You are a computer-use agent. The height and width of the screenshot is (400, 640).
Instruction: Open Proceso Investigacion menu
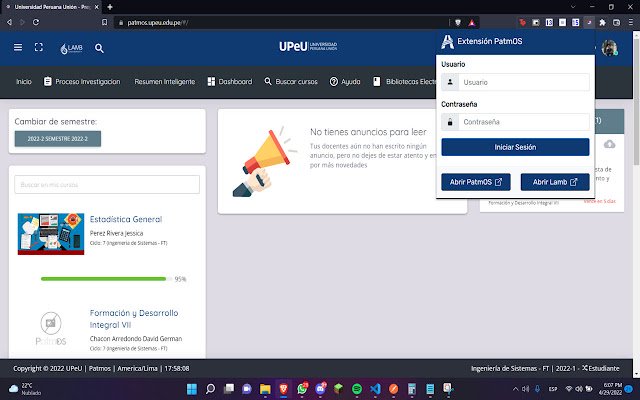[x=82, y=82]
